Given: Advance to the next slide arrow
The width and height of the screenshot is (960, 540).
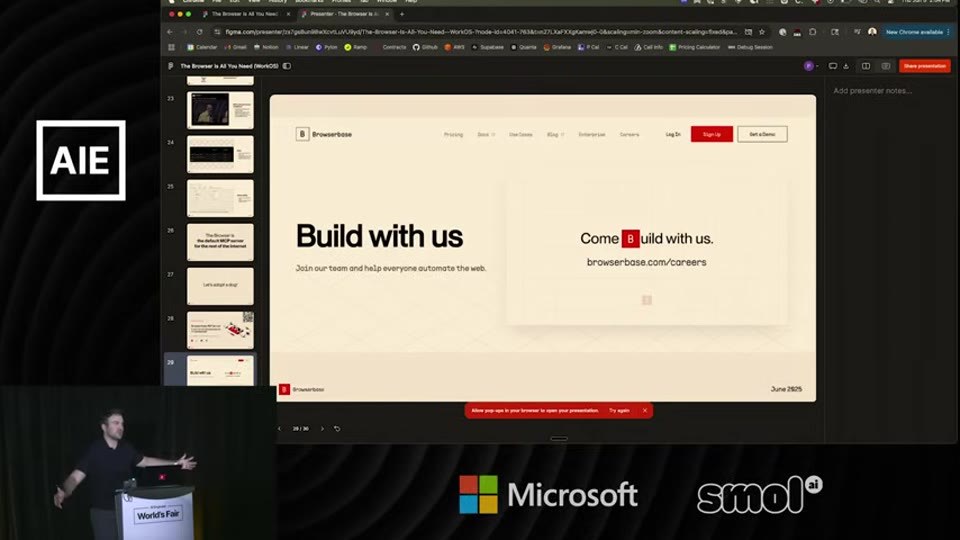Looking at the screenshot, I should 322,429.
